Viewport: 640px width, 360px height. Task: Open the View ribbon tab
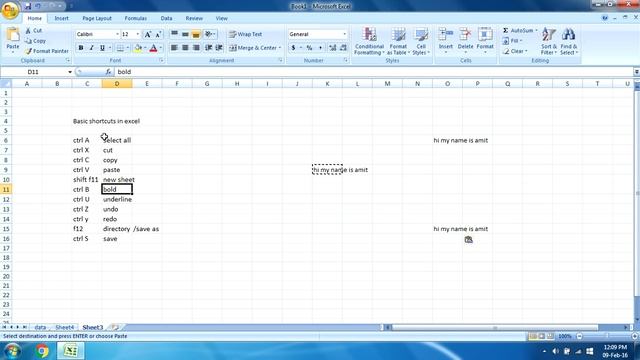pyautogui.click(x=222, y=18)
